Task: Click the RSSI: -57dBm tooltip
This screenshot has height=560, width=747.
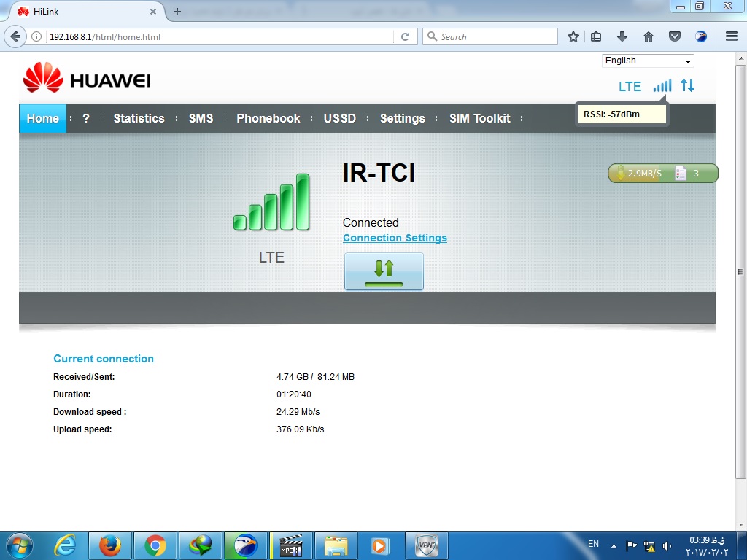Action: click(622, 114)
